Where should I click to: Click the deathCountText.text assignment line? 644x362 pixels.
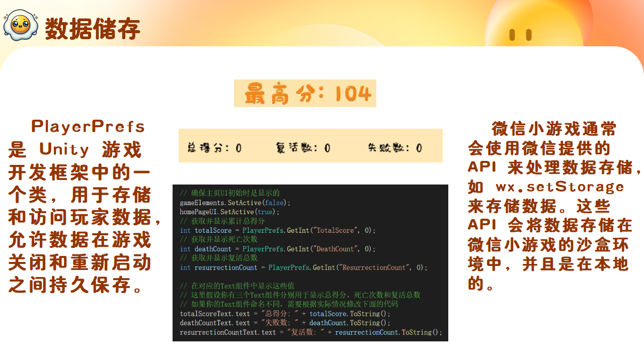pos(285,323)
